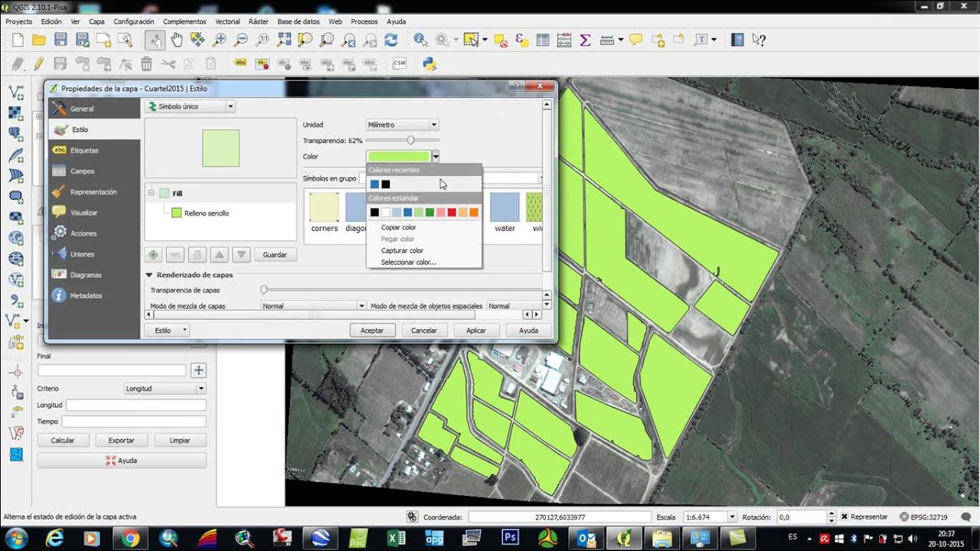Open the Criterio Longitud dropdown
Image resolution: width=980 pixels, height=551 pixels.
click(165, 389)
